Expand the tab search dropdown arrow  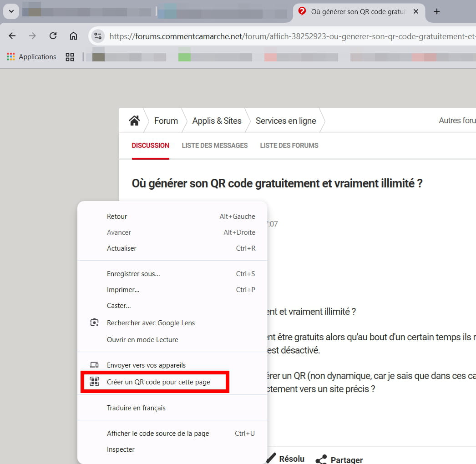pos(11,11)
